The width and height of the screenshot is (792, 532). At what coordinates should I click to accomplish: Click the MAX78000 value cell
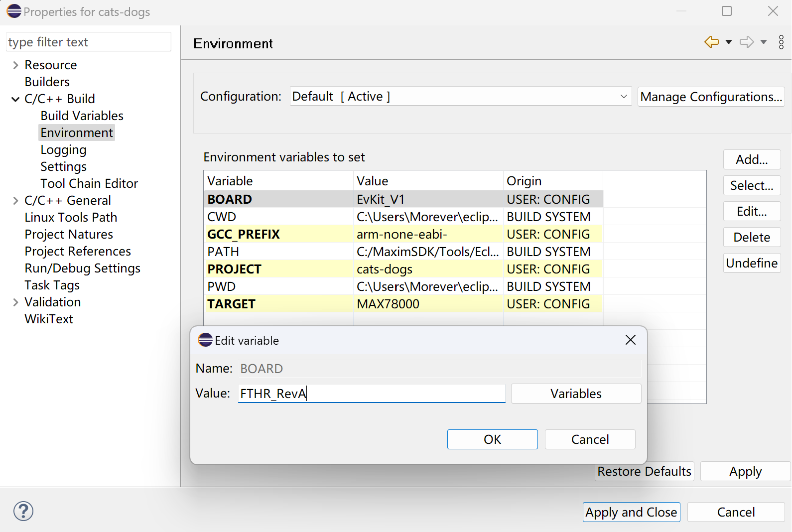(428, 304)
